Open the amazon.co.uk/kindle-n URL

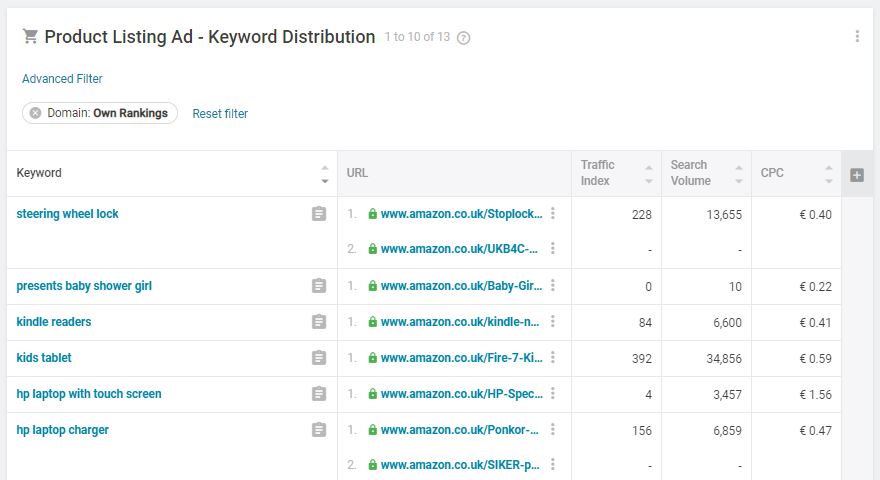pyautogui.click(x=460, y=322)
